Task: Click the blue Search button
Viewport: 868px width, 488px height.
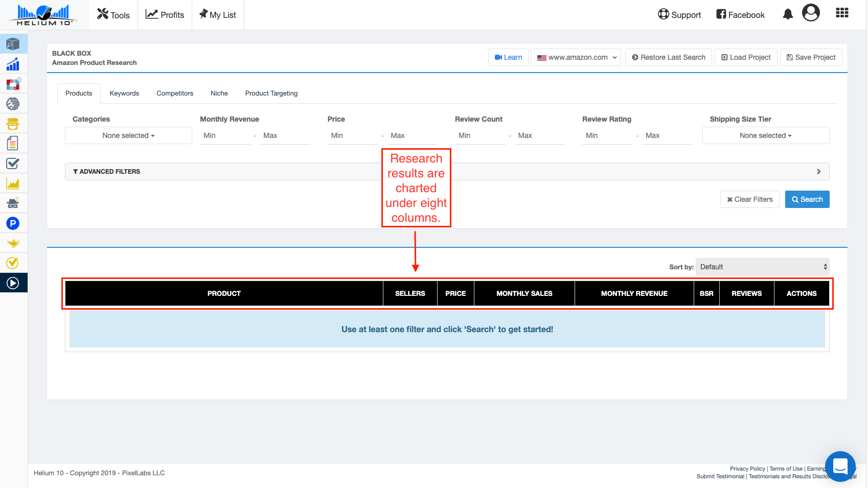Action: [807, 199]
